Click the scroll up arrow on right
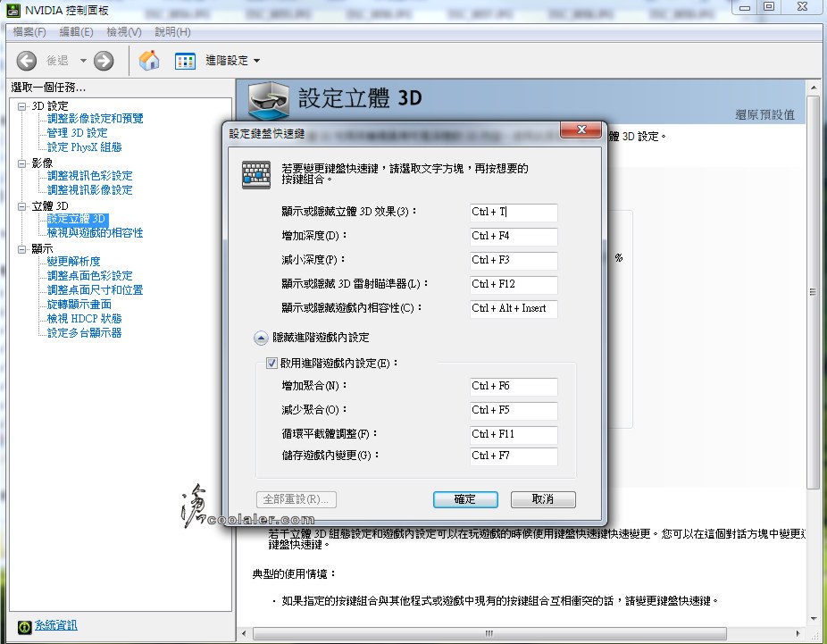Image resolution: width=827 pixels, height=644 pixels. [812, 88]
